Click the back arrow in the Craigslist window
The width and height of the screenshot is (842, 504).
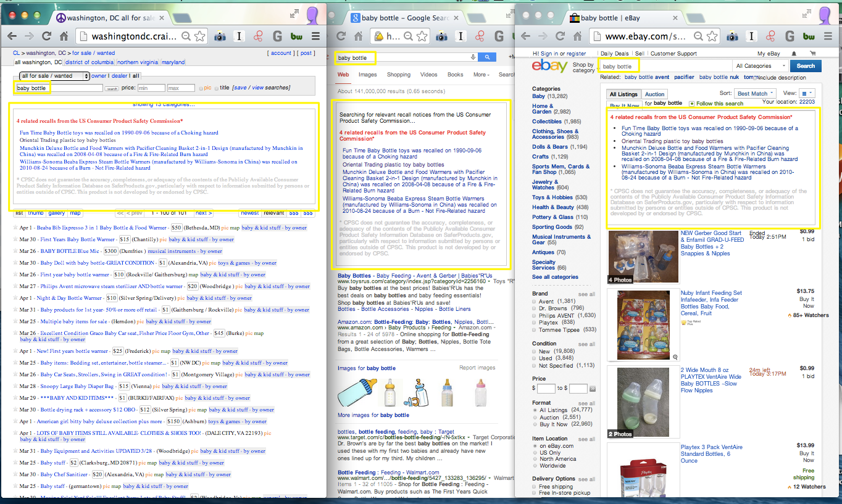(10, 36)
